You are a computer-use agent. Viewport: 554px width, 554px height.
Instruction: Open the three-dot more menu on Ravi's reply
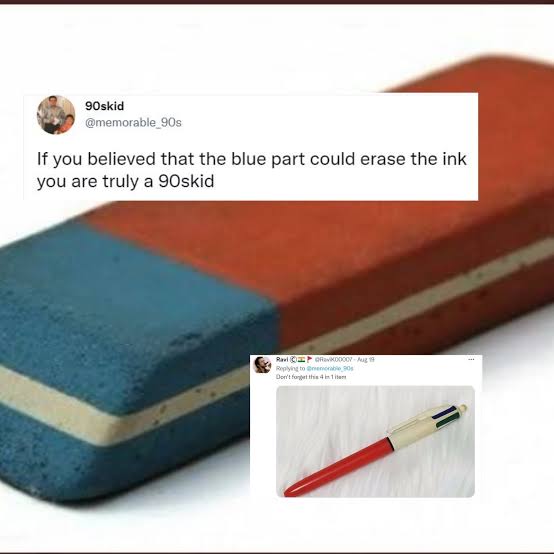coord(471,359)
